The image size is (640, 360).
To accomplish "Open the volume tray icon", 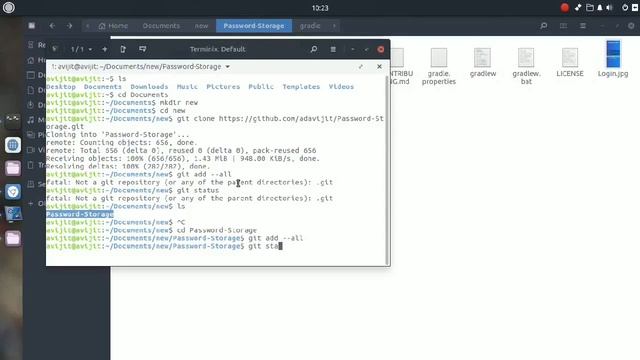I will pos(609,7).
